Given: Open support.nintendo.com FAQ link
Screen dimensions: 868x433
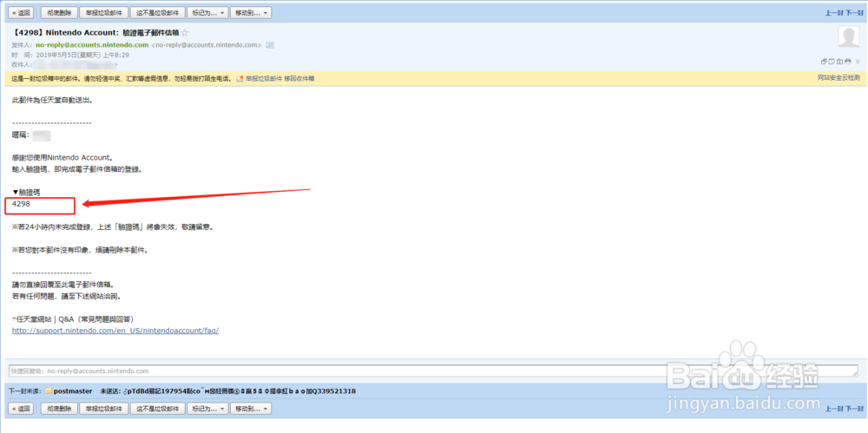Looking at the screenshot, I should coord(115,331).
